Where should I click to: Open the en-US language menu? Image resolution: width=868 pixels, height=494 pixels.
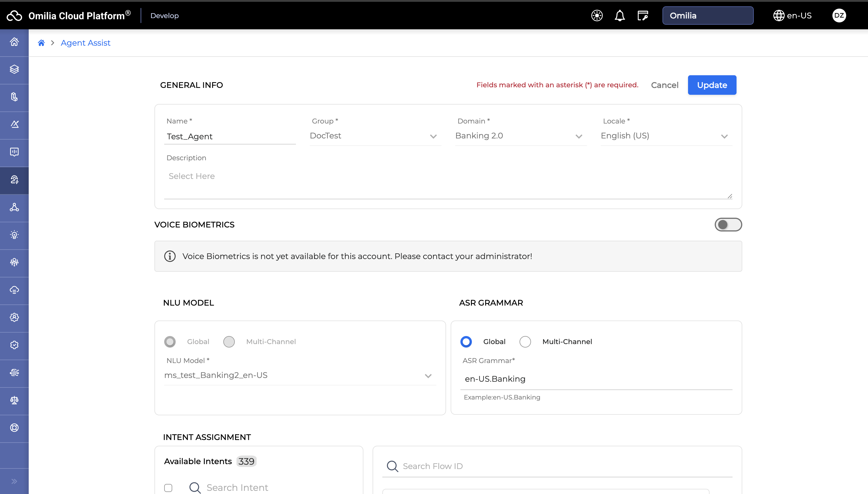tap(793, 16)
